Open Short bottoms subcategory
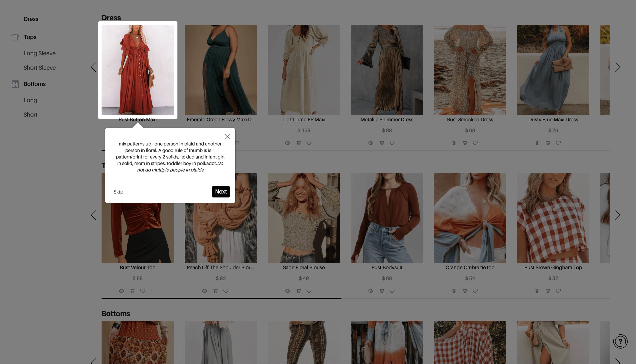This screenshot has width=636, height=364. pyautogui.click(x=30, y=115)
